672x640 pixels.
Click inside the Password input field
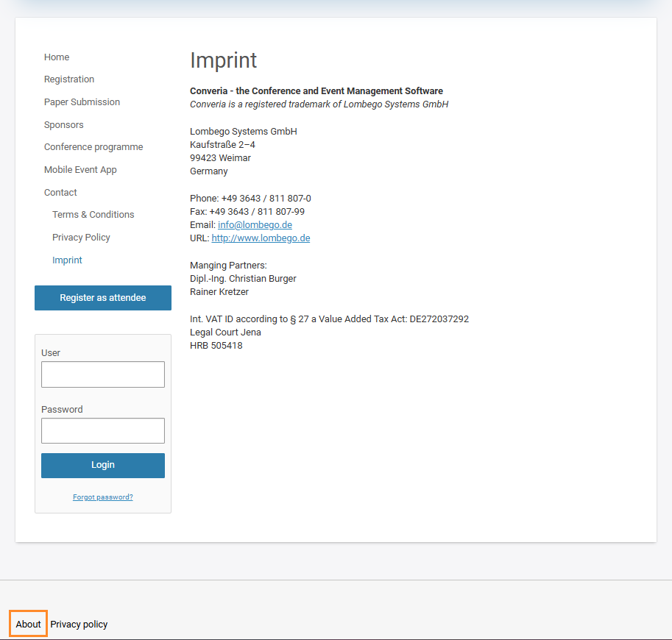tap(102, 430)
